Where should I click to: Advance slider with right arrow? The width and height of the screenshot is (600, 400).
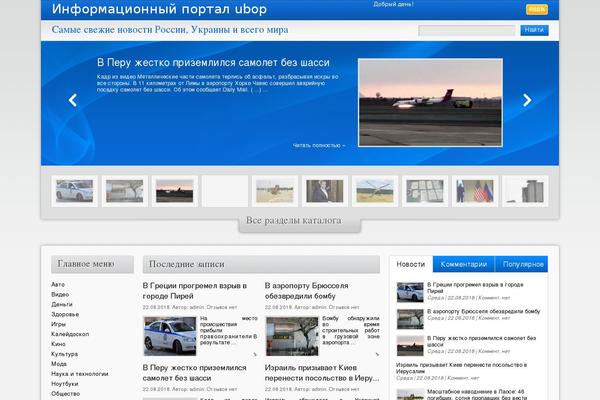point(527,100)
